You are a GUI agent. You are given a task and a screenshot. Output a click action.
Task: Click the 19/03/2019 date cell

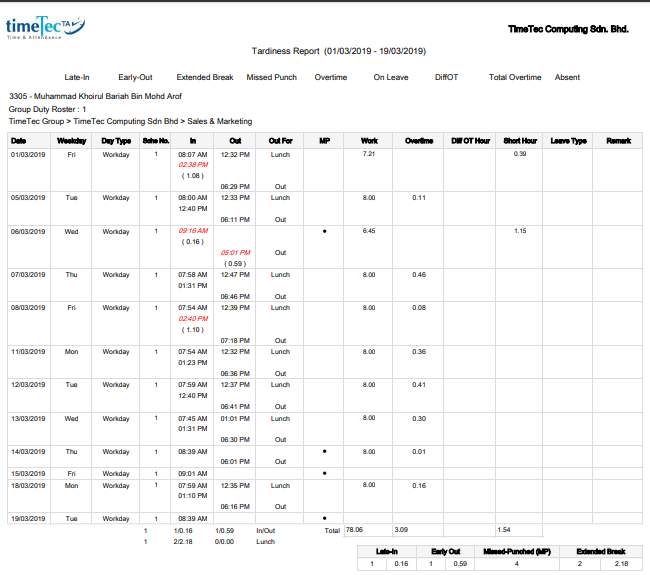[x=28, y=519]
